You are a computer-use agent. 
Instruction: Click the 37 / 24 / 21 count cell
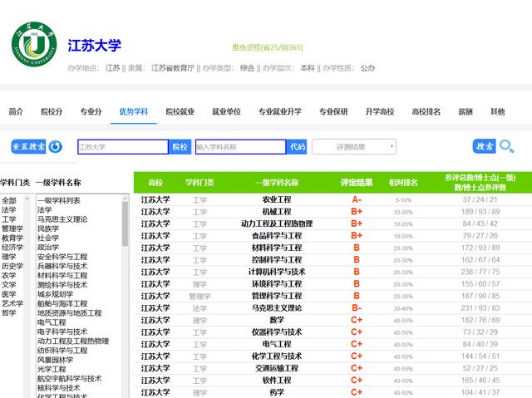pyautogui.click(x=480, y=199)
